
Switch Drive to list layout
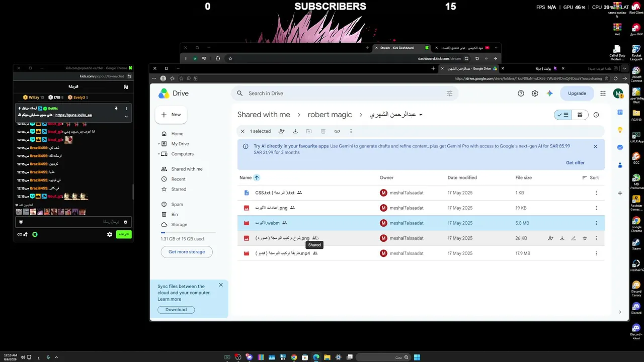[563, 115]
